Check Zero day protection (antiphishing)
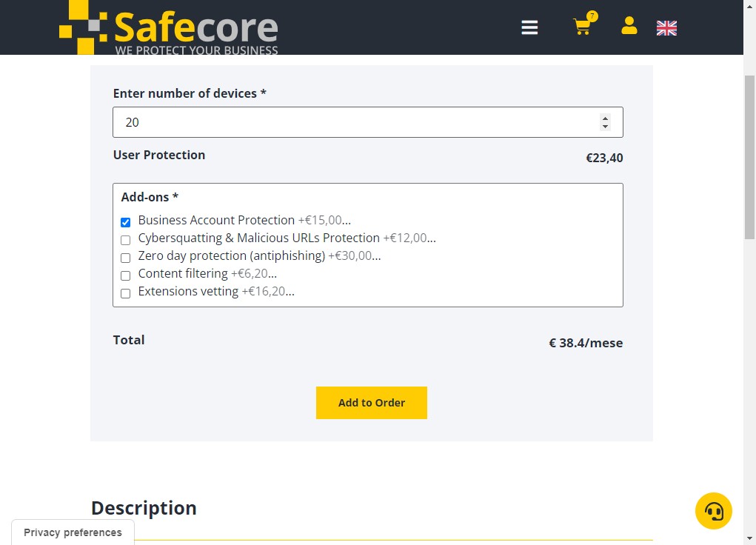This screenshot has width=756, height=545. point(125,258)
